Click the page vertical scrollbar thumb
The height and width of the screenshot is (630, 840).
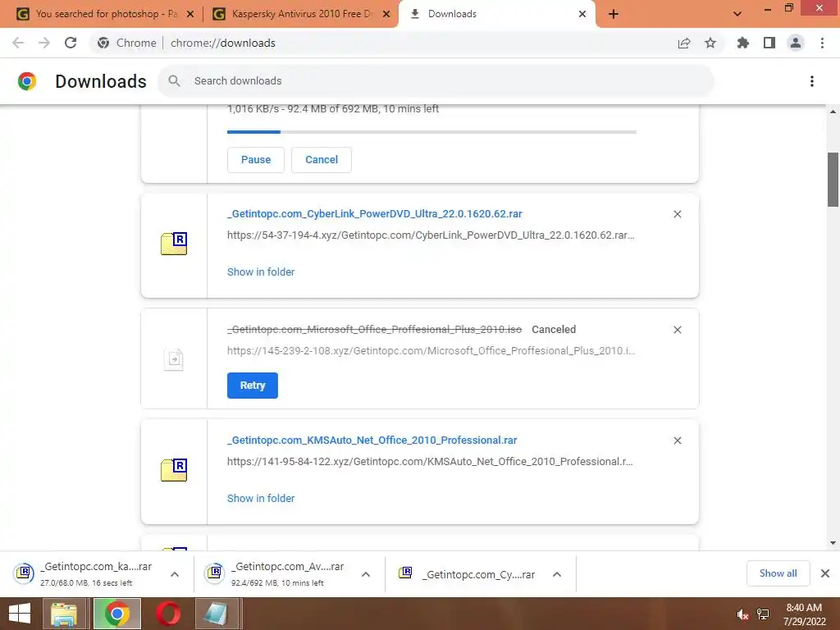(833, 180)
